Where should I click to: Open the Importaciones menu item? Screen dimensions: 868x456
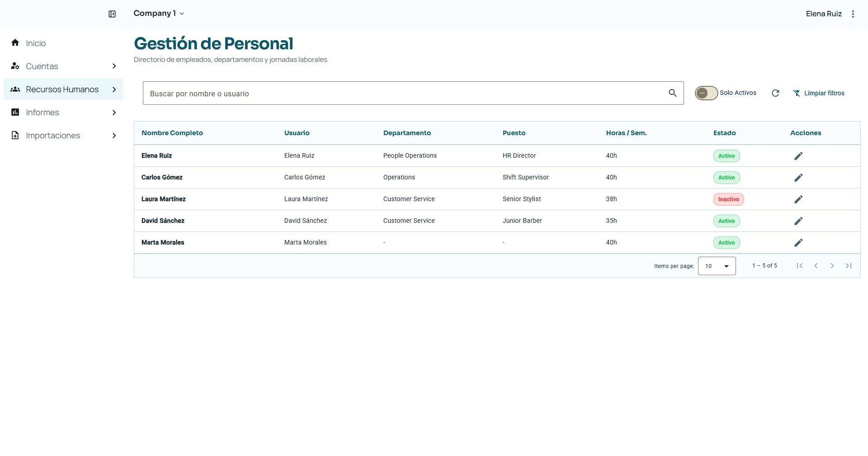(x=63, y=136)
